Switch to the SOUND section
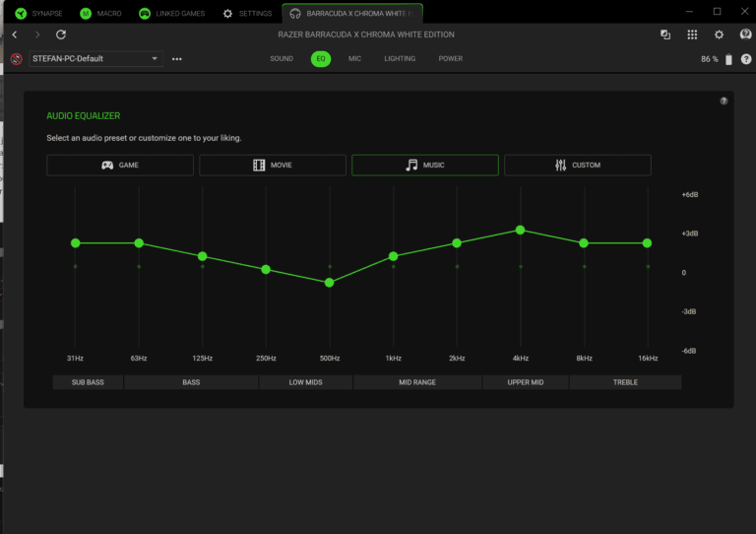Viewport: 756px width, 534px height. (x=282, y=59)
